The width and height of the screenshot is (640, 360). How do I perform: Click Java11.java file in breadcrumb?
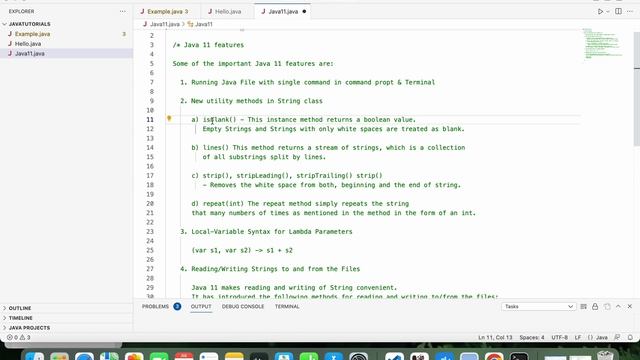click(x=161, y=24)
